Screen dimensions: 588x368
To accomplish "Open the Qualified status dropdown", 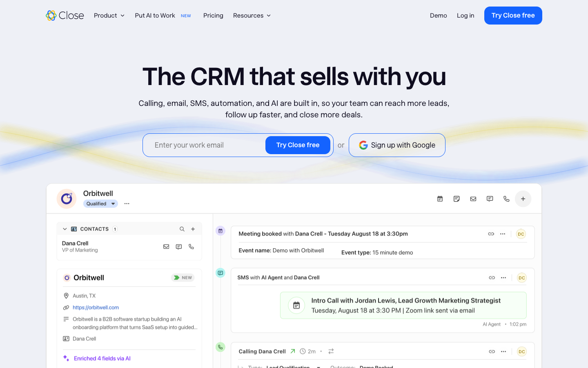I will coord(100,204).
